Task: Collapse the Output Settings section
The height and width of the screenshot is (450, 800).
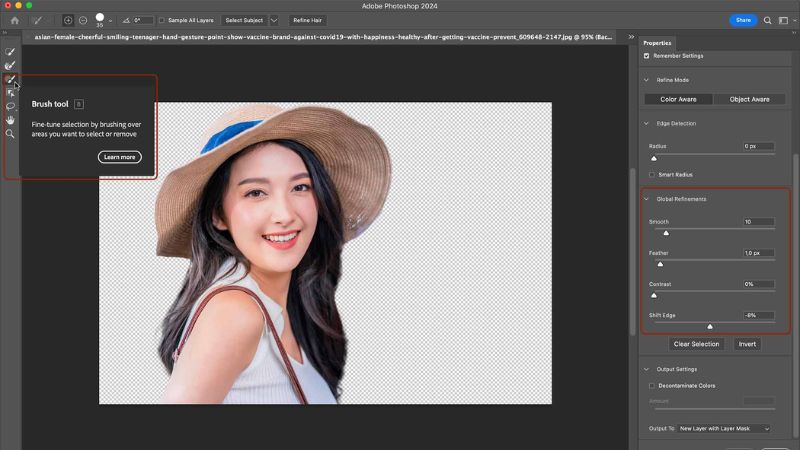Action: pos(646,369)
